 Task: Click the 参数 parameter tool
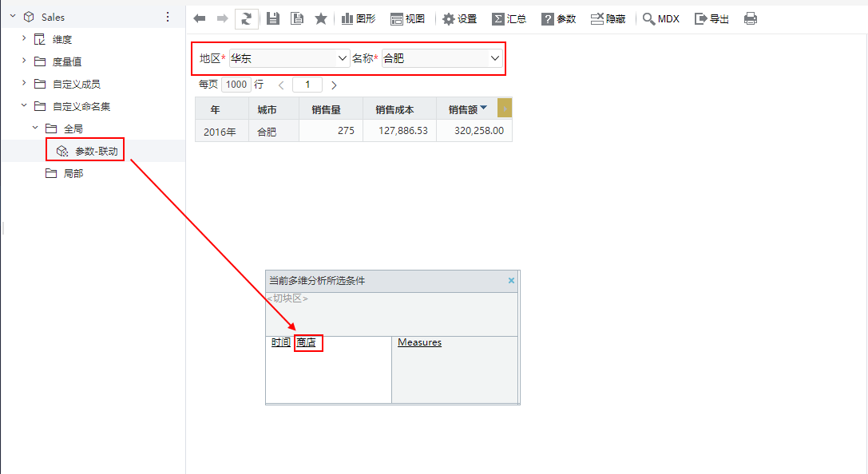[558, 19]
